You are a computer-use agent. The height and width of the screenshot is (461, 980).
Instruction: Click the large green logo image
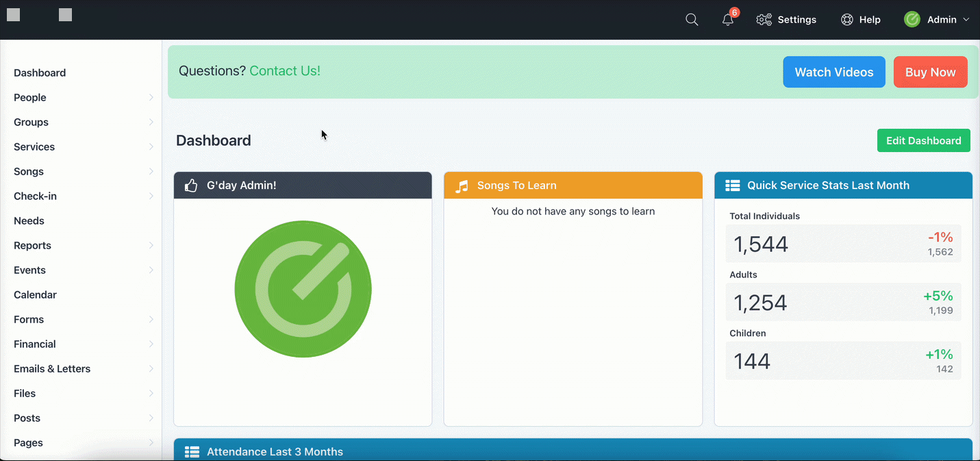pyautogui.click(x=303, y=288)
